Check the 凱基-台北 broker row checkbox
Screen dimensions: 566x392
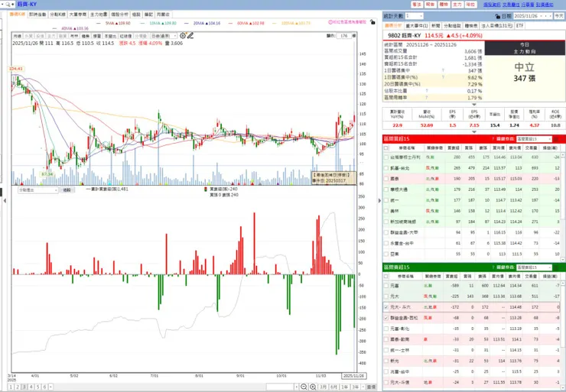coord(386,168)
